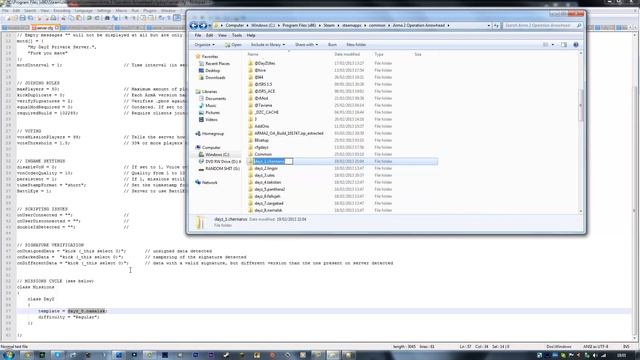Click the New folder button

click(356, 44)
